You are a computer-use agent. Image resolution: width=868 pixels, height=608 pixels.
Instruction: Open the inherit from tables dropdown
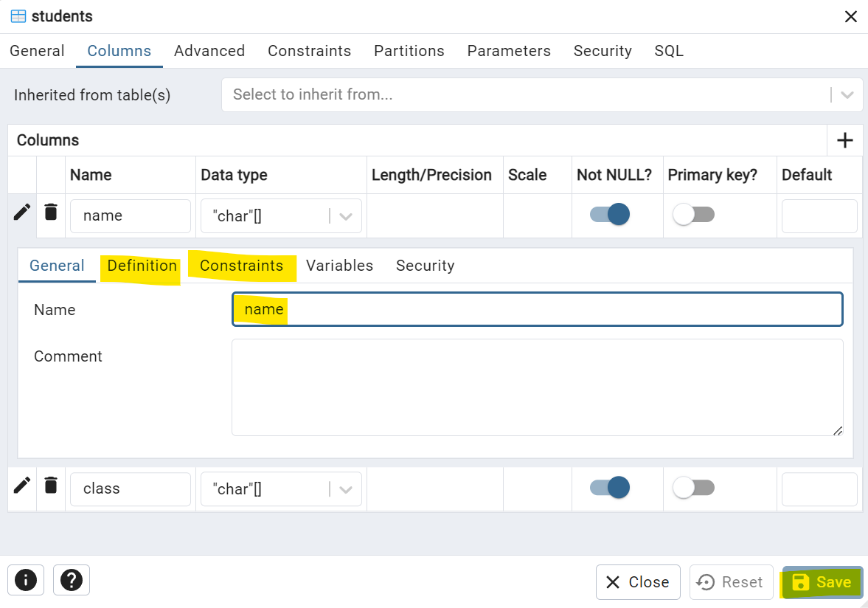848,94
